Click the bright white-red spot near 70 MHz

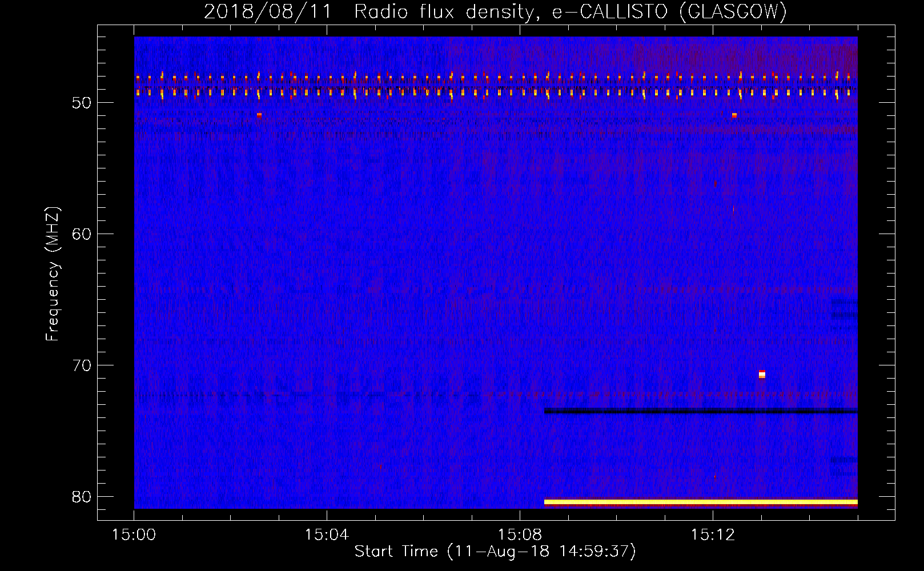(x=762, y=374)
